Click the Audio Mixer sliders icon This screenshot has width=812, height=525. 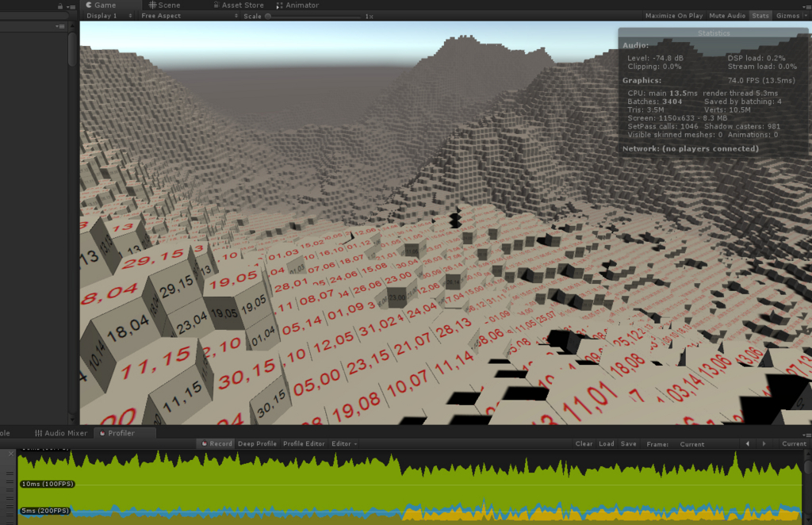tap(38, 433)
